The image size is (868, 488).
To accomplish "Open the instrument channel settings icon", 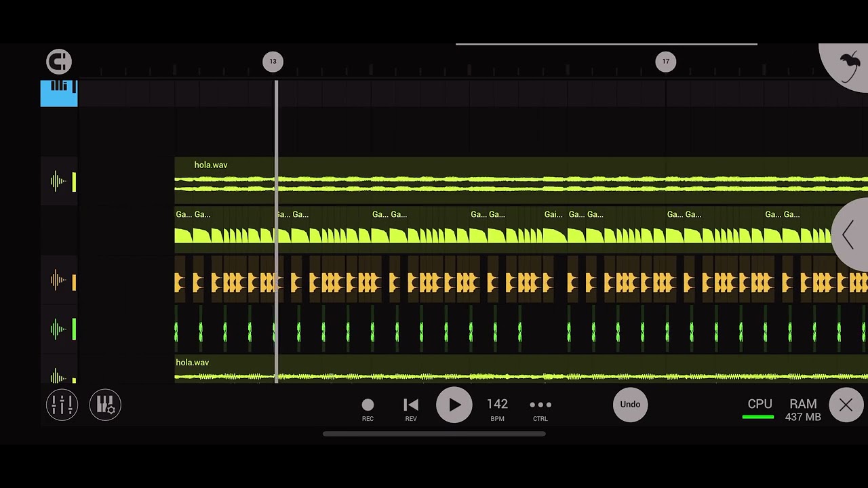I will pyautogui.click(x=105, y=405).
